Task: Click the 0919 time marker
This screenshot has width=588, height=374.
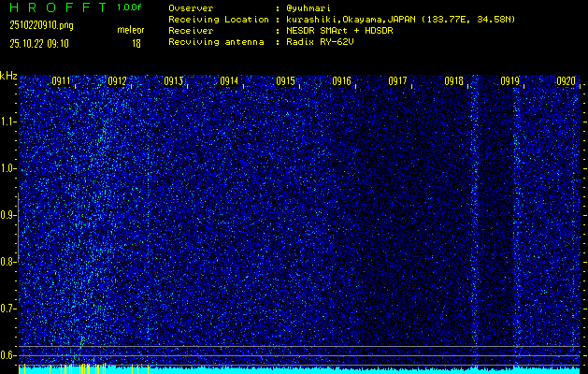Action: point(510,81)
